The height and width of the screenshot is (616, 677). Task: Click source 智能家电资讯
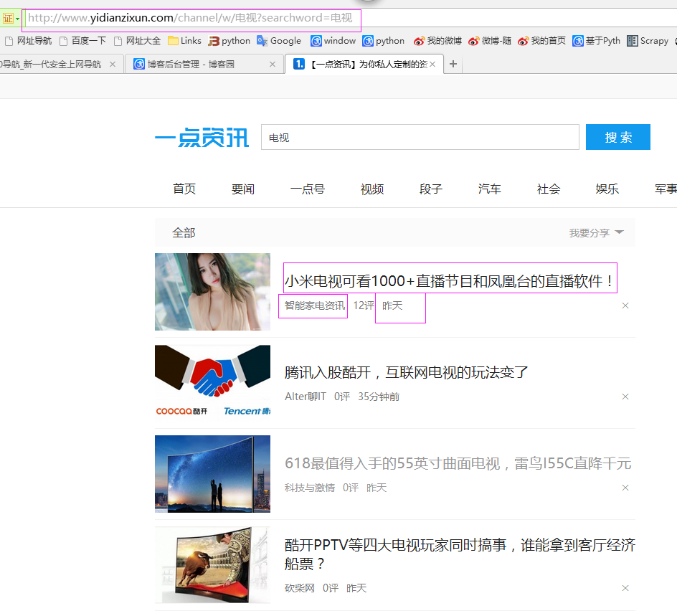(315, 305)
